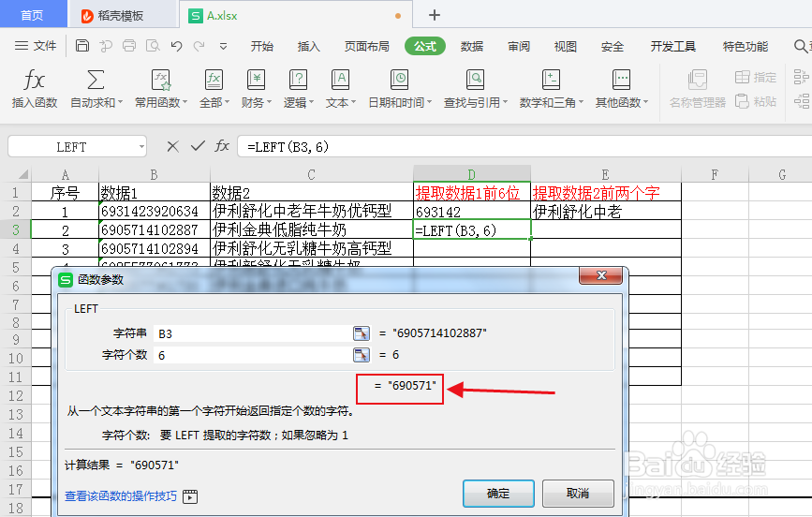Viewport: 812px width, 517px height.
Task: Select column D header
Action: click(471, 174)
